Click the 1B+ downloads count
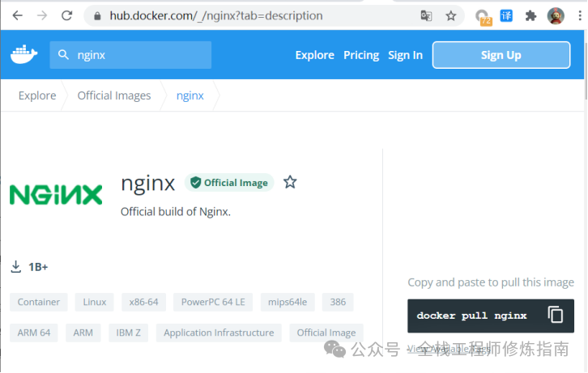588x373 pixels. click(x=38, y=267)
